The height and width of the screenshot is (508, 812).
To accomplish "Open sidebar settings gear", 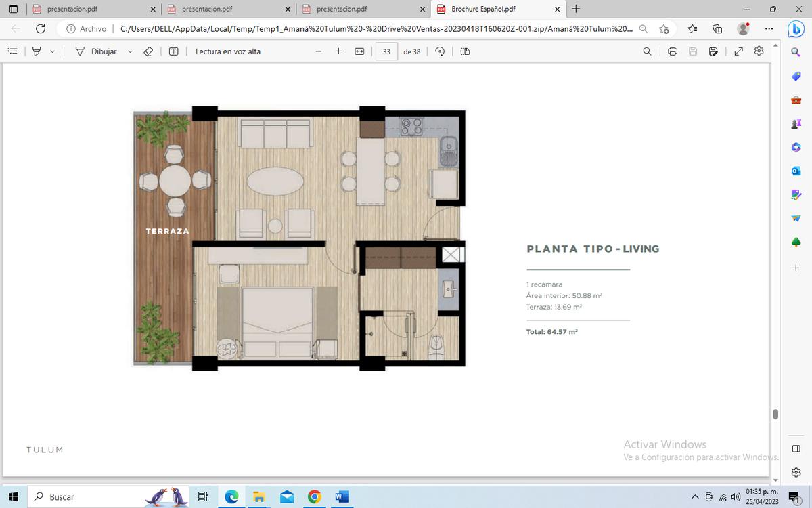I will tap(796, 472).
